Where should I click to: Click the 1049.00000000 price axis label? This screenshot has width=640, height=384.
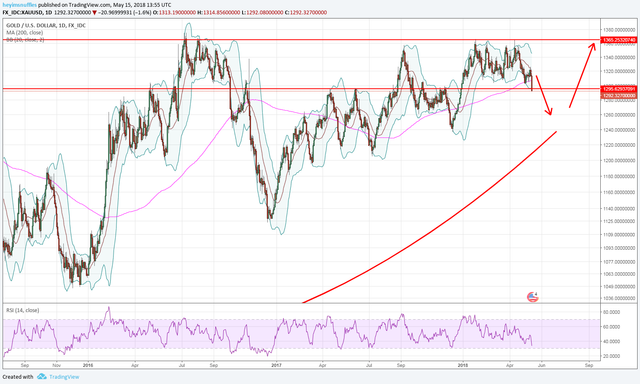(x=619, y=286)
